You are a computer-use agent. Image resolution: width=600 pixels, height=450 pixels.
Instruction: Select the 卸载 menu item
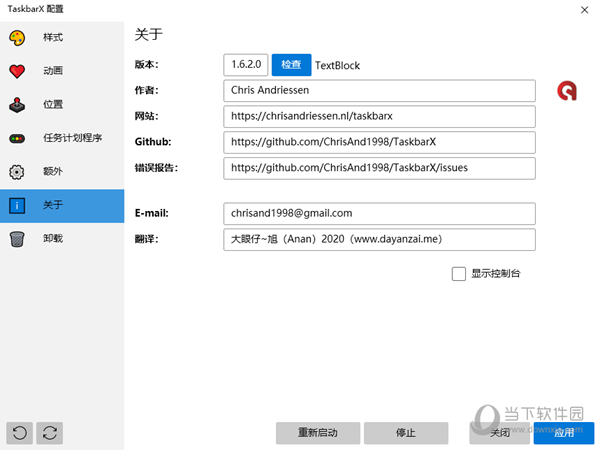pyautogui.click(x=62, y=239)
